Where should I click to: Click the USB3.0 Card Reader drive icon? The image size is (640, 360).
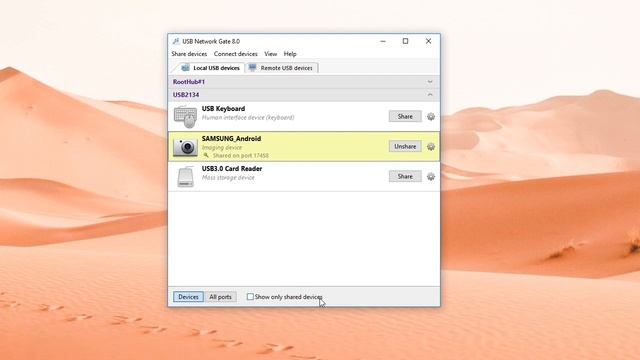click(185, 177)
